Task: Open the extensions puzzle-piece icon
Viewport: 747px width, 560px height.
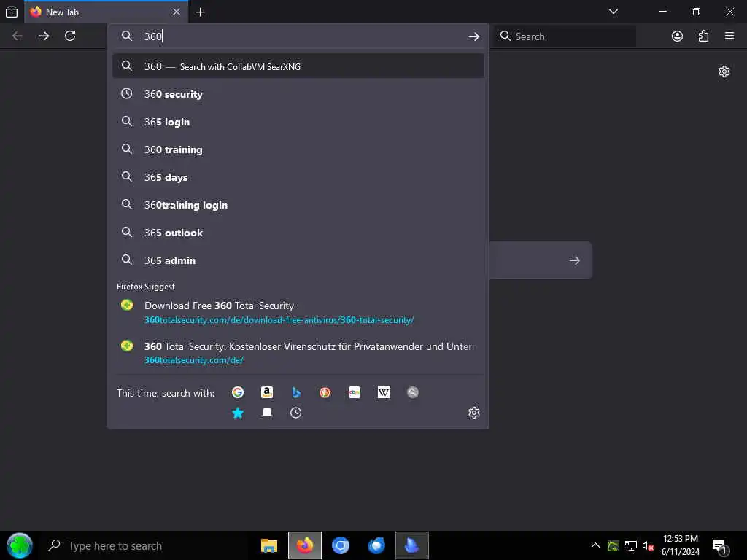Action: pyautogui.click(x=703, y=36)
